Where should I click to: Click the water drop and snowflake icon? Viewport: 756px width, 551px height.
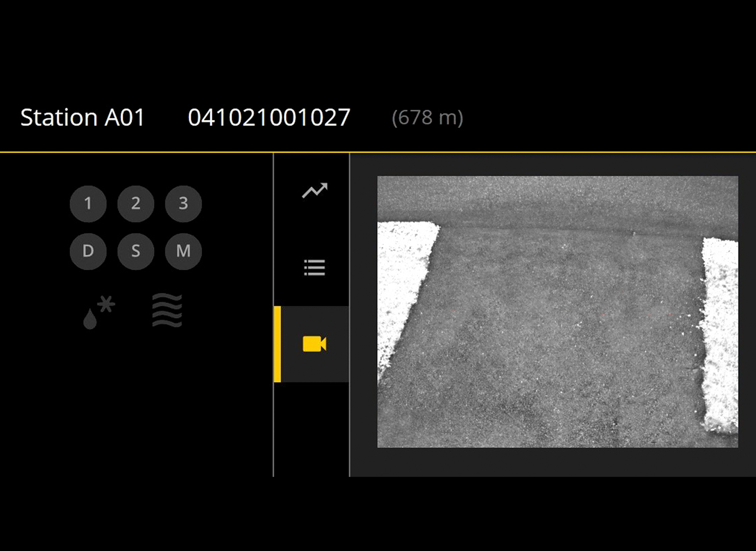click(99, 313)
